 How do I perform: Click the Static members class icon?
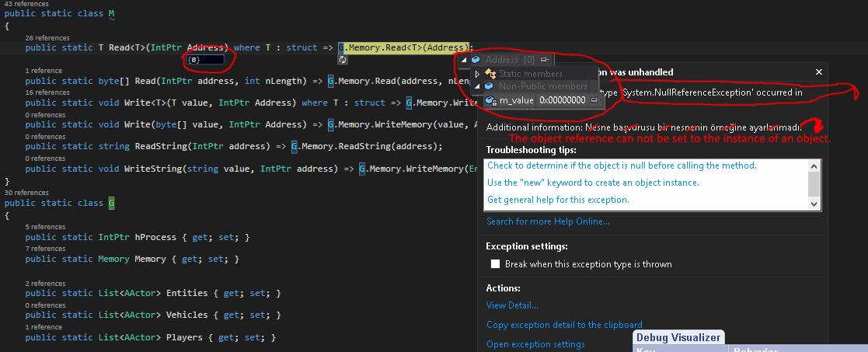pos(490,74)
